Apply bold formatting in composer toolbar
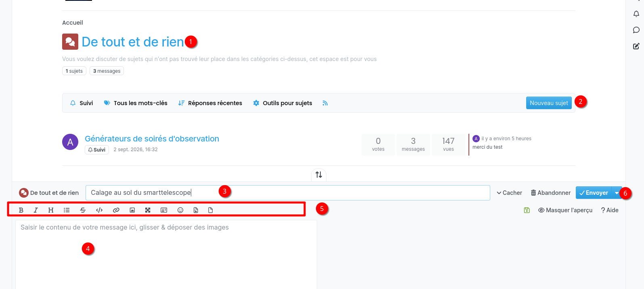 click(21, 210)
